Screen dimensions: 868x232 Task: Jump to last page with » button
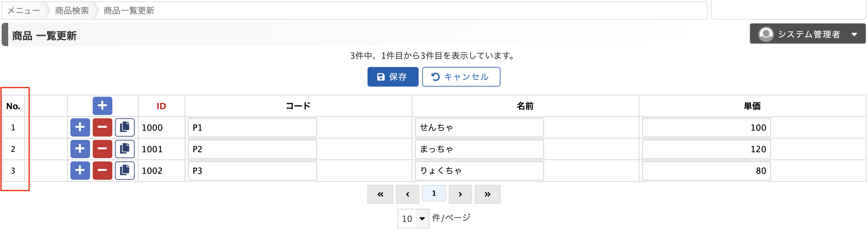[x=487, y=194]
